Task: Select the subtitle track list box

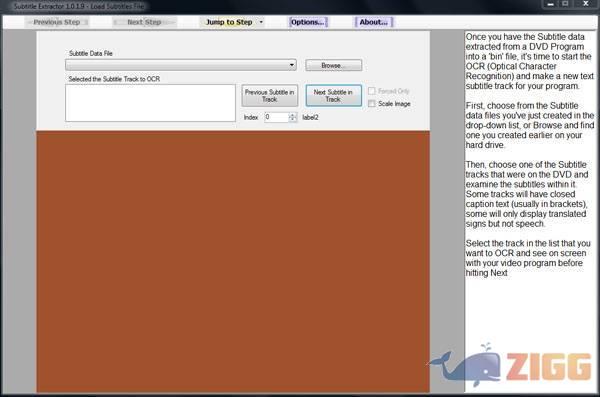Action: coord(150,103)
